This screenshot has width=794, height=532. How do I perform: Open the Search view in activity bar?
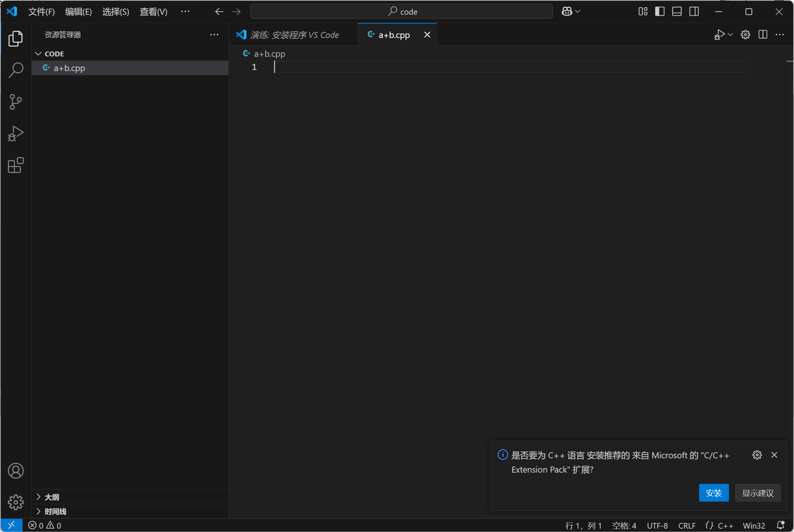pyautogui.click(x=16, y=70)
